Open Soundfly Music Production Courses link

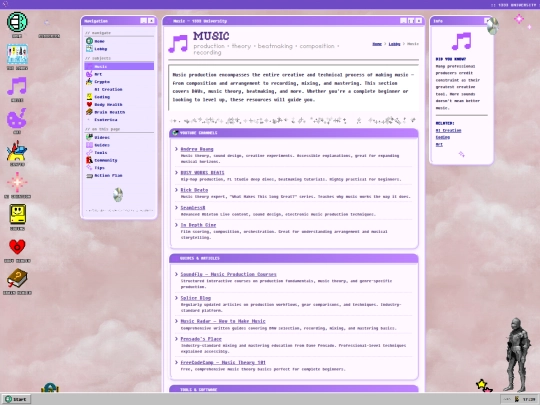pos(228,274)
